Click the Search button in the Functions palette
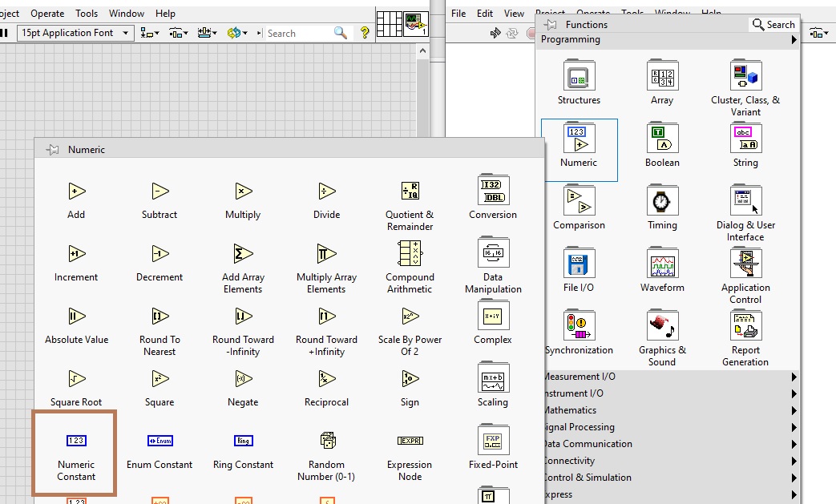836x504 pixels. (773, 25)
